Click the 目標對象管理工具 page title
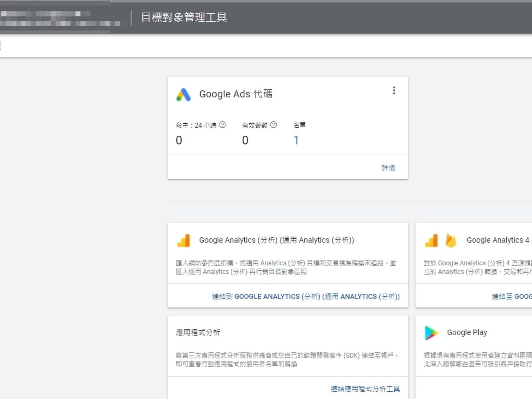532x399 pixels. tap(184, 17)
